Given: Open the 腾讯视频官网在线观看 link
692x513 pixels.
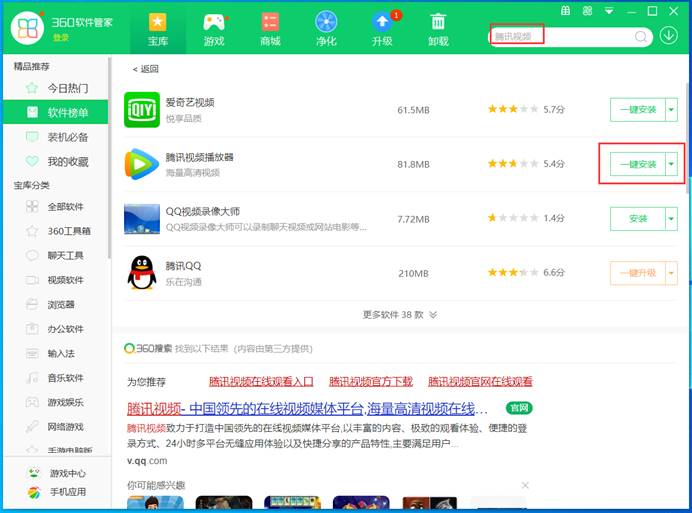Looking at the screenshot, I should click(480, 381).
